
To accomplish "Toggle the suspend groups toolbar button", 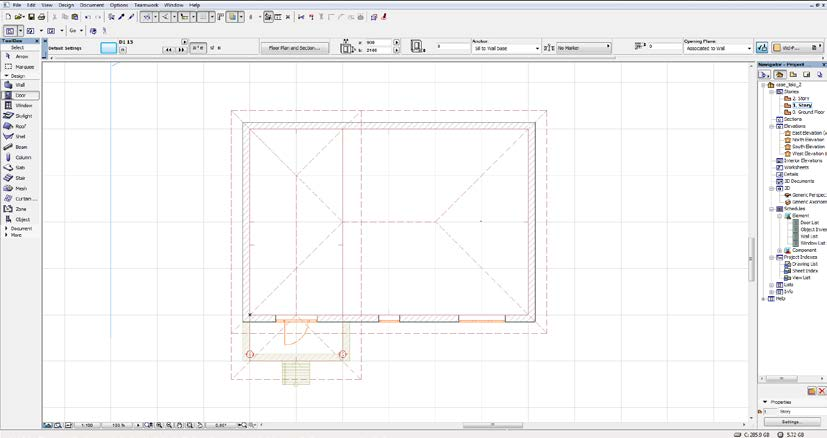I will 268,17.
